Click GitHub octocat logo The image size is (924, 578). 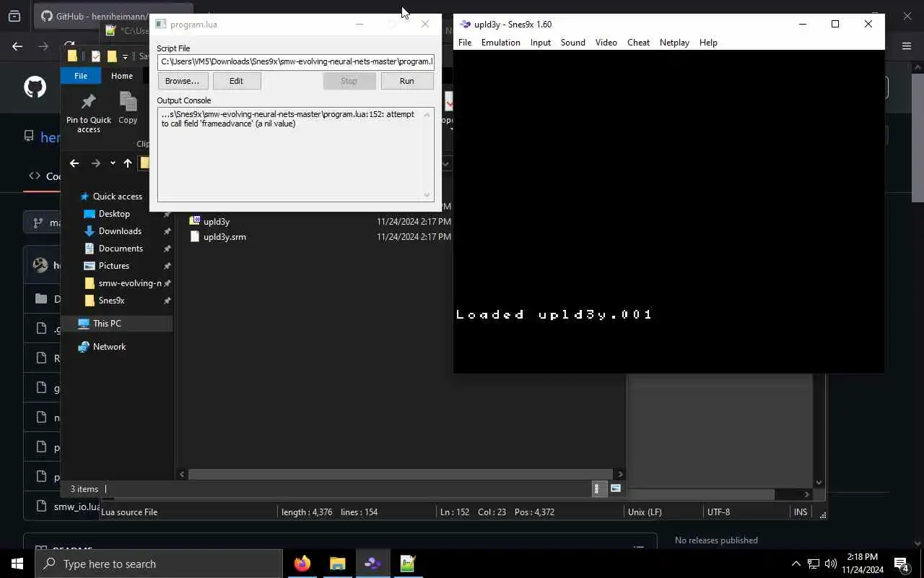[x=35, y=87]
